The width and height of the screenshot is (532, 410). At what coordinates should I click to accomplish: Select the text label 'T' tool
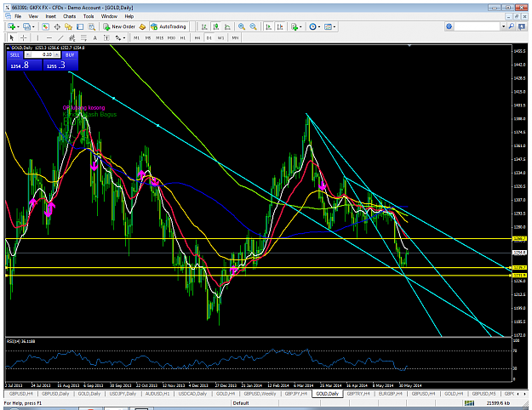pyautogui.click(x=106, y=37)
